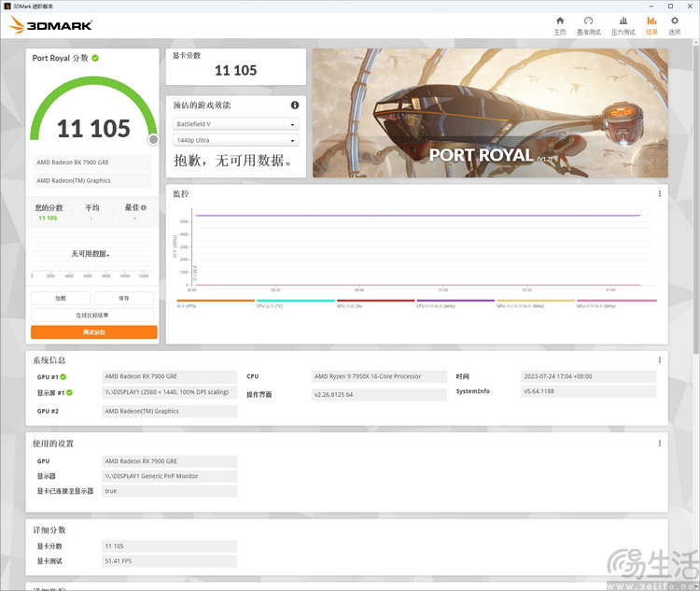Click the Load (加载) button

point(61,299)
